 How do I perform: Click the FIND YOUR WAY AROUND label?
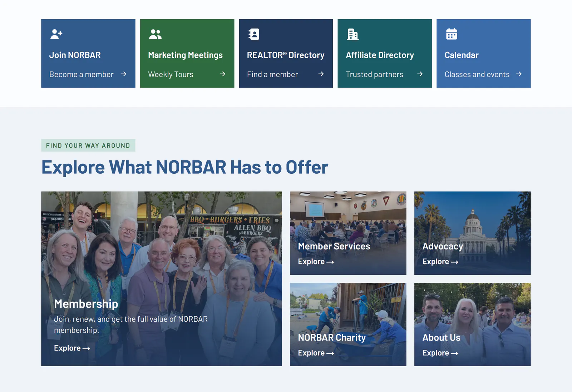point(88,145)
